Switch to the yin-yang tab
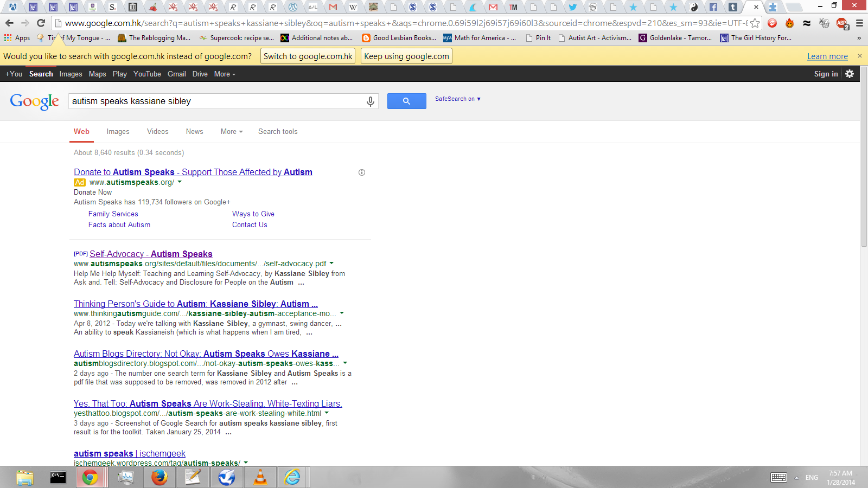This screenshot has height=488, width=868. click(x=693, y=7)
